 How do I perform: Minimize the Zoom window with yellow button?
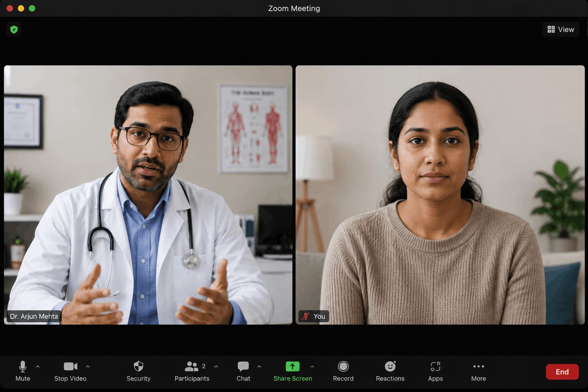pyautogui.click(x=21, y=8)
